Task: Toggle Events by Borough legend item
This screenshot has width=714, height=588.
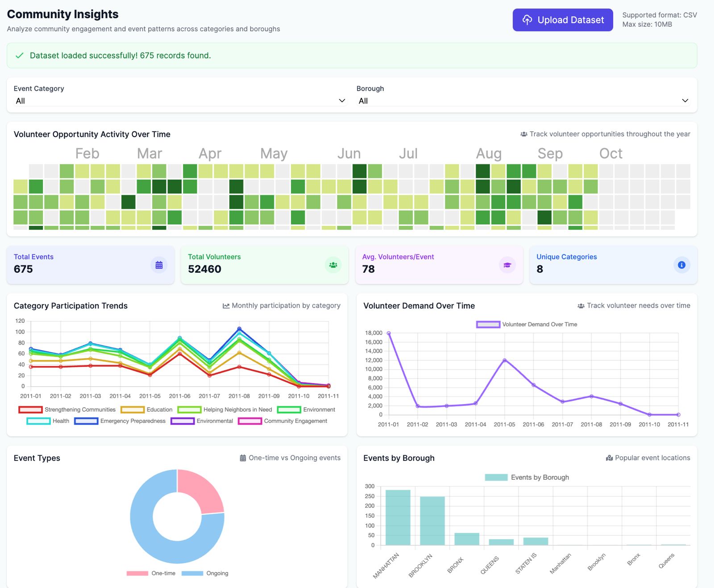Action: (x=527, y=477)
